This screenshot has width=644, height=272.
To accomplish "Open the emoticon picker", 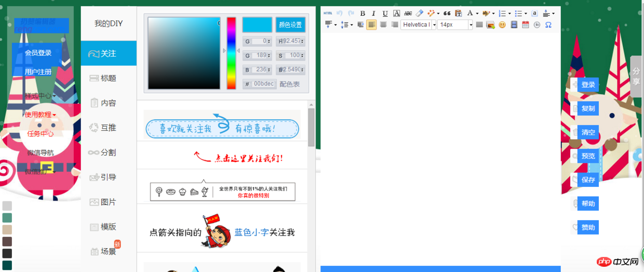I will (502, 24).
